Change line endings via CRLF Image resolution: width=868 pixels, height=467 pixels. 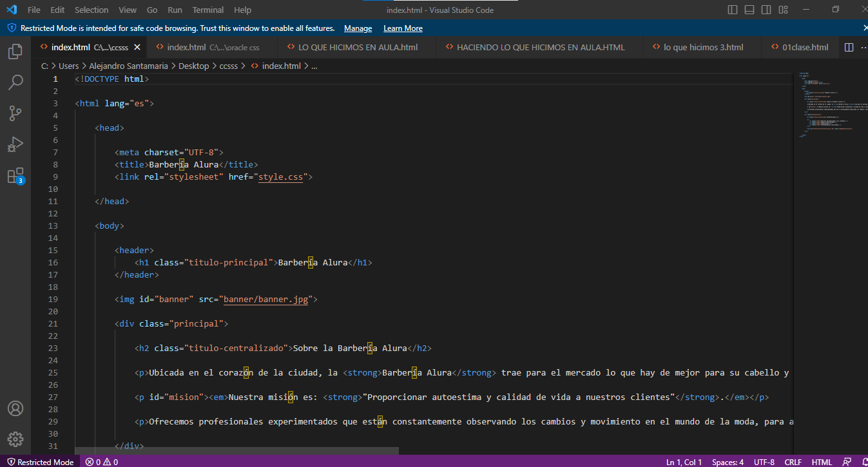(x=793, y=462)
